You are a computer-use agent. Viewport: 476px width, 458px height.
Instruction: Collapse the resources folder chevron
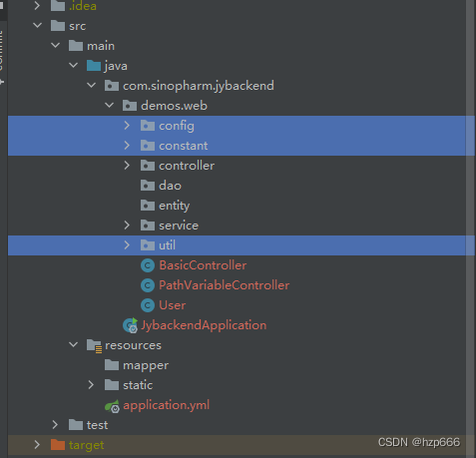(x=74, y=344)
